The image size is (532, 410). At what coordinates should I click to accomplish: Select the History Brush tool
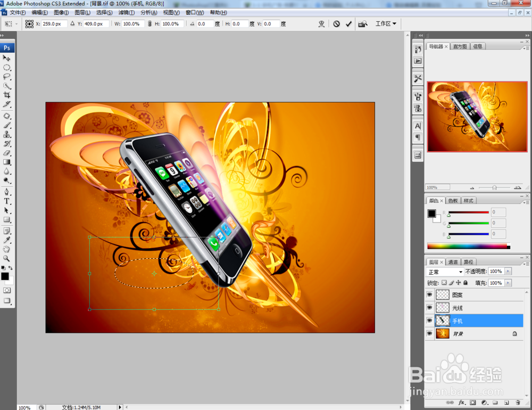click(6, 143)
